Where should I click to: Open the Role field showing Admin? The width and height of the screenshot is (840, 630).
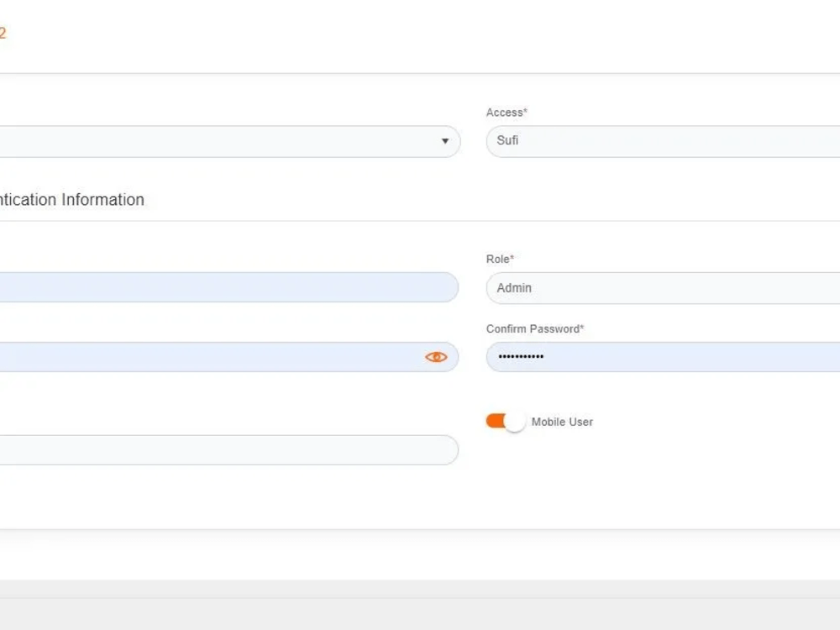coord(664,288)
